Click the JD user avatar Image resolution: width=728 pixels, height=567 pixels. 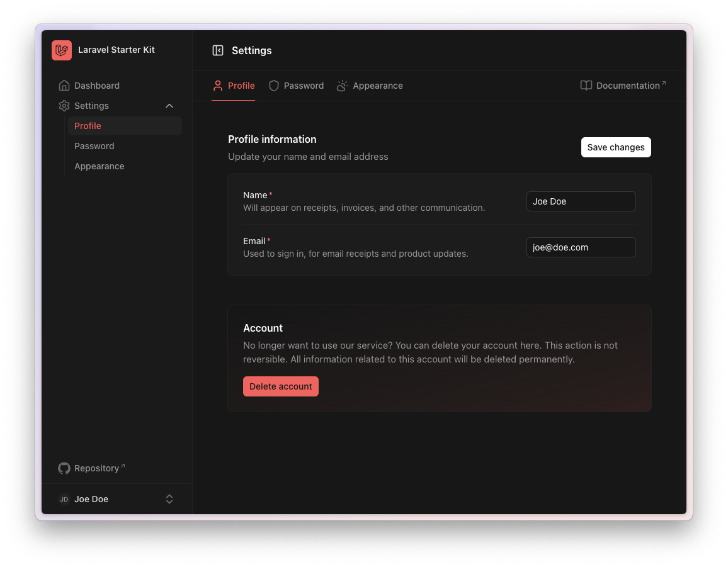click(64, 499)
